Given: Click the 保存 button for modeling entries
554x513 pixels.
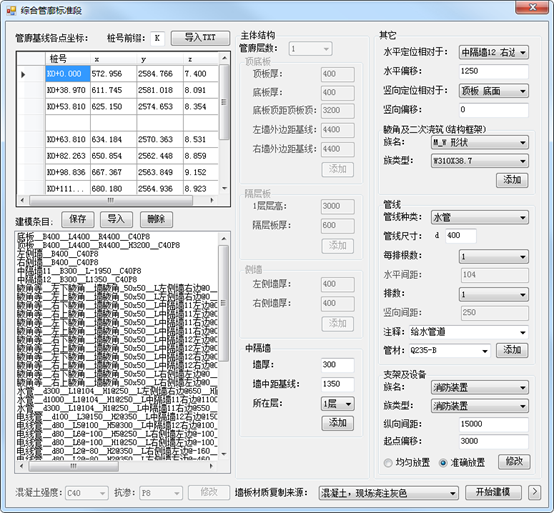Looking at the screenshot, I should tap(78, 219).
